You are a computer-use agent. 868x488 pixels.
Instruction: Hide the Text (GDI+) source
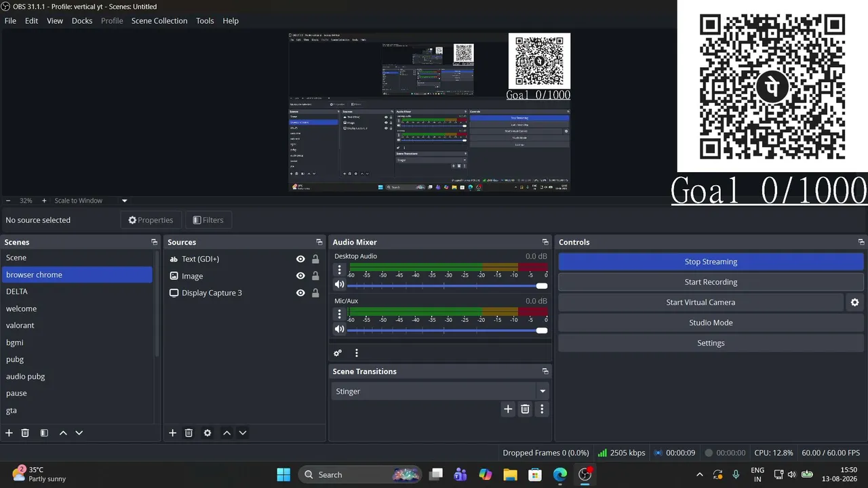coord(300,259)
